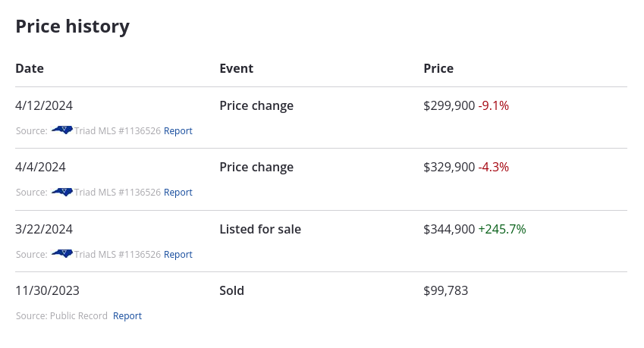Click the Price history heading
Image resolution: width=644 pixels, height=348 pixels.
point(73,27)
